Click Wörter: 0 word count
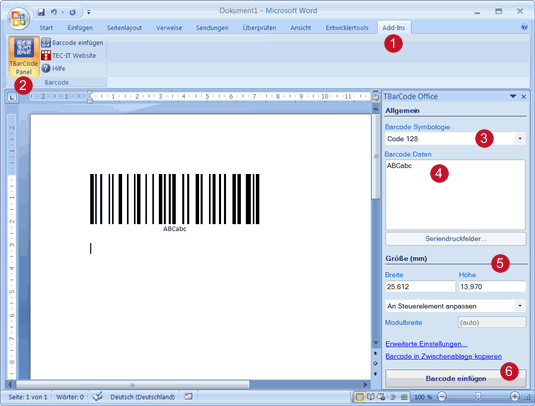This screenshot has height=406, width=535. pos(70,397)
